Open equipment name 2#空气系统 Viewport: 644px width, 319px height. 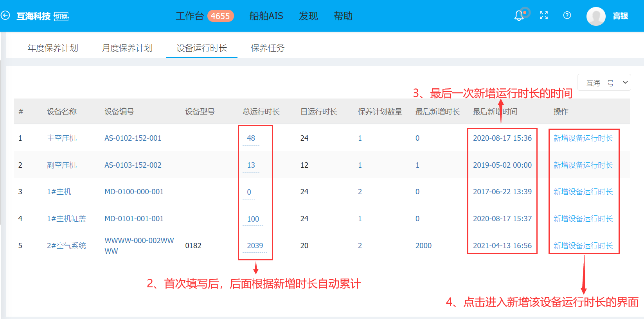point(67,246)
